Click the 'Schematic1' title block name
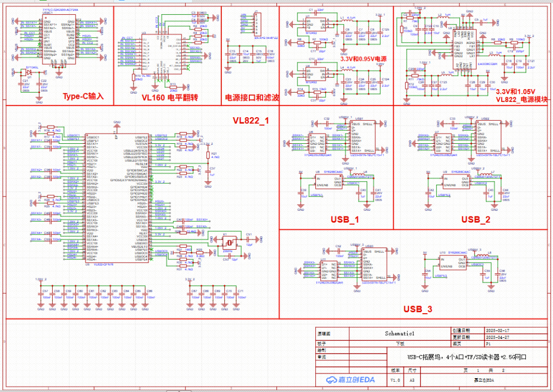This screenshot has height=392, width=553. click(399, 334)
